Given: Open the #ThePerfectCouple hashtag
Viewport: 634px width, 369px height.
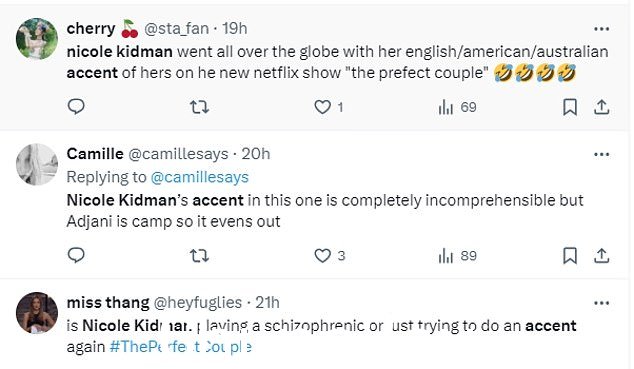Looking at the screenshot, I should click(180, 347).
